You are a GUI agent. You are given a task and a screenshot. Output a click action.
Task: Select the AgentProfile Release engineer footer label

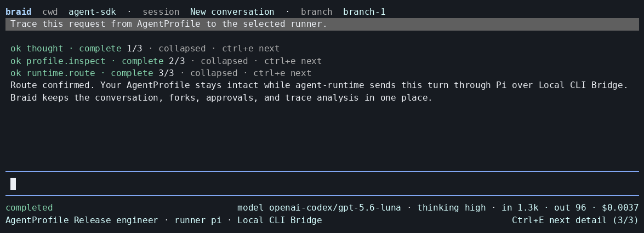coord(82,220)
